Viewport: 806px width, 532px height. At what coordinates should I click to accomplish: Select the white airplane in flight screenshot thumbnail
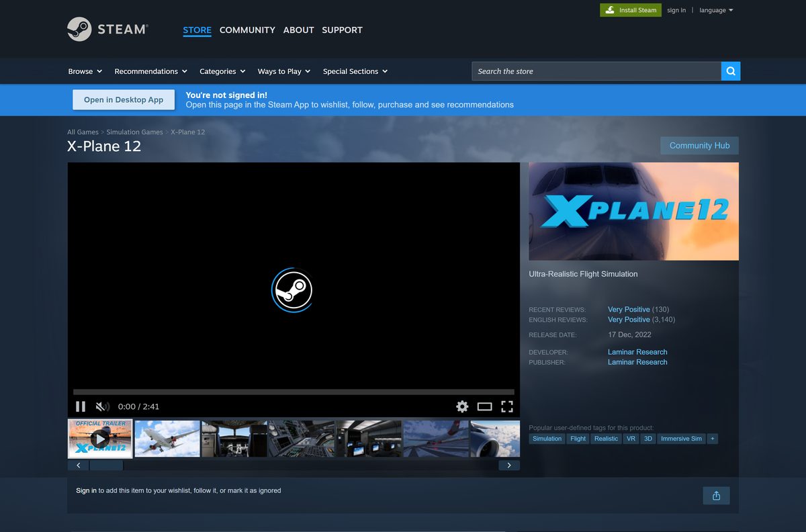coord(167,439)
